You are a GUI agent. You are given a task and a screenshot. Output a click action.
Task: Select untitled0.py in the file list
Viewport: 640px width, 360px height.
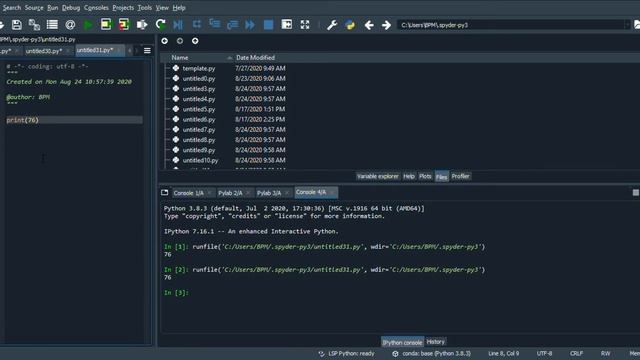[x=199, y=78]
